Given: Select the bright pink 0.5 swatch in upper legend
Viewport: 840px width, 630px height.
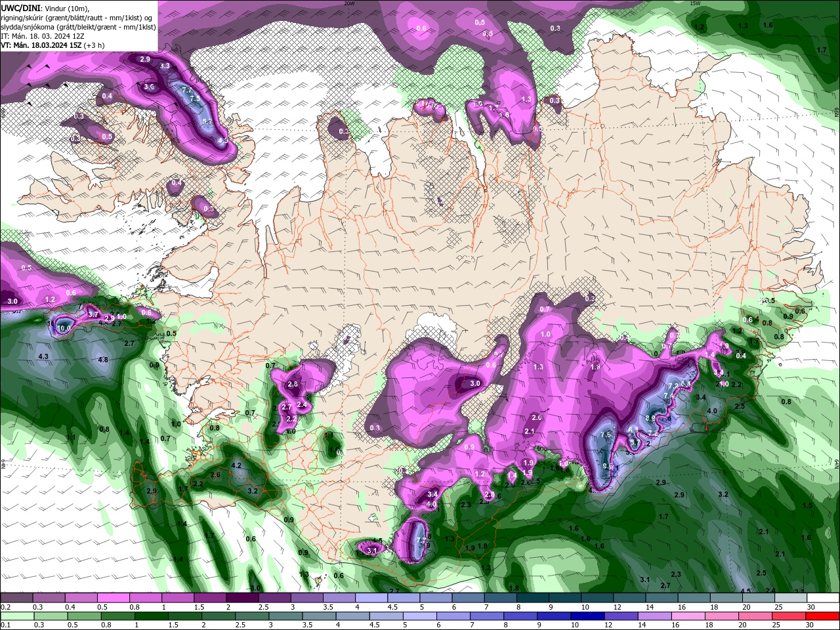Looking at the screenshot, I should click(x=113, y=598).
